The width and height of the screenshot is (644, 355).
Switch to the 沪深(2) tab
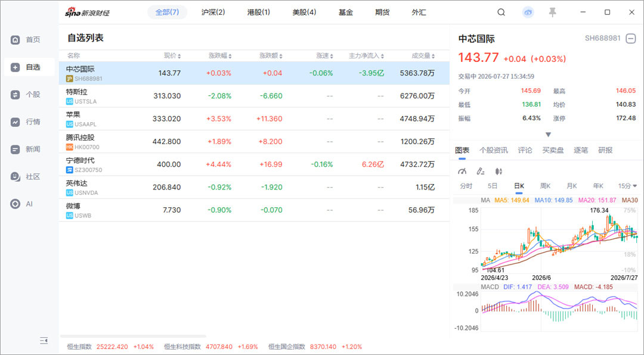click(x=213, y=13)
